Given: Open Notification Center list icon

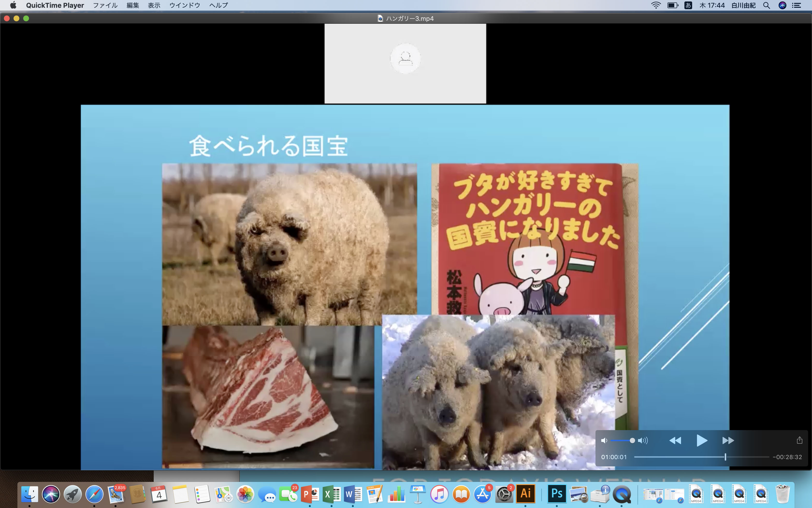Looking at the screenshot, I should [797, 5].
